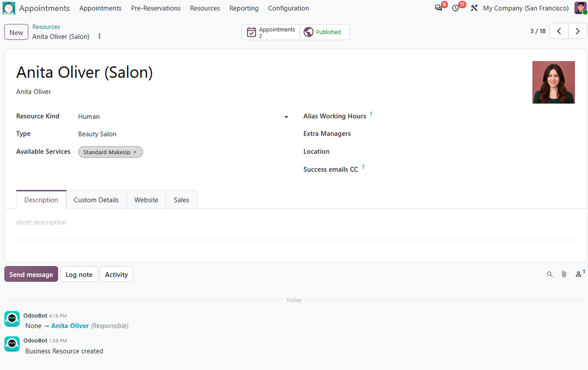Open the Reporting menu
588x370 pixels.
pyautogui.click(x=244, y=8)
